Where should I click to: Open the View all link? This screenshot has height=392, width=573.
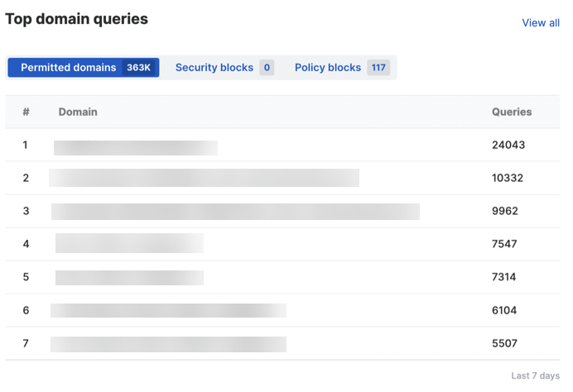540,22
